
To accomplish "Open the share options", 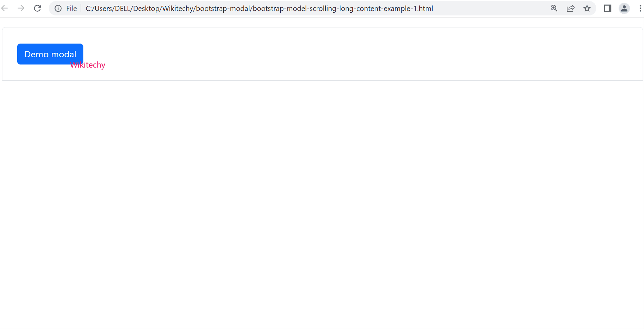I will pyautogui.click(x=571, y=8).
